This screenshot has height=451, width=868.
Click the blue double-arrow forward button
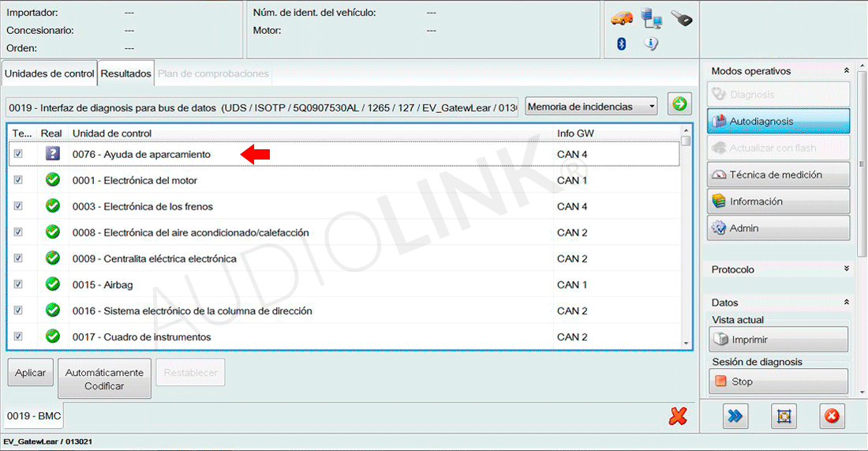pyautogui.click(x=735, y=415)
